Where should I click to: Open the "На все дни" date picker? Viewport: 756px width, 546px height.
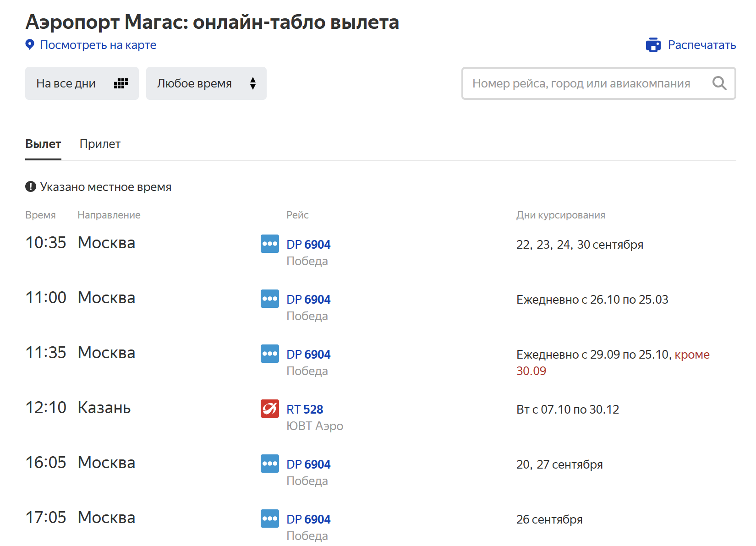[x=66, y=83]
